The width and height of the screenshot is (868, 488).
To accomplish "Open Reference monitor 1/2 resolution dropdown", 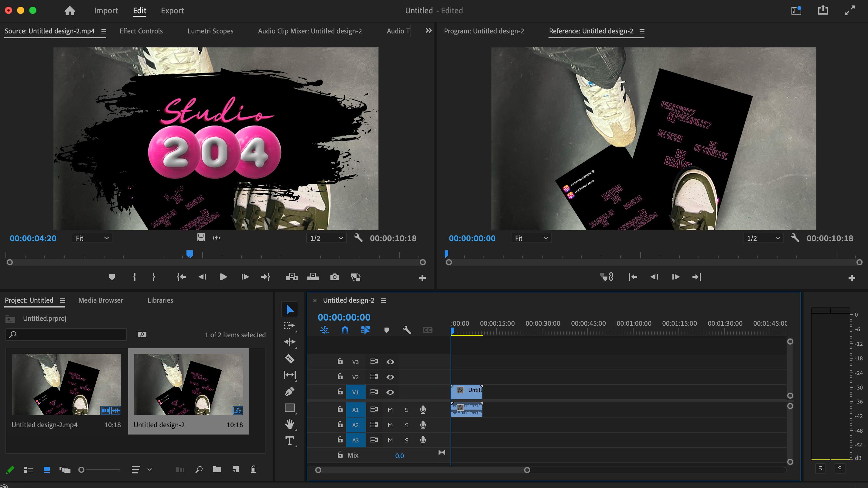I will coord(763,238).
